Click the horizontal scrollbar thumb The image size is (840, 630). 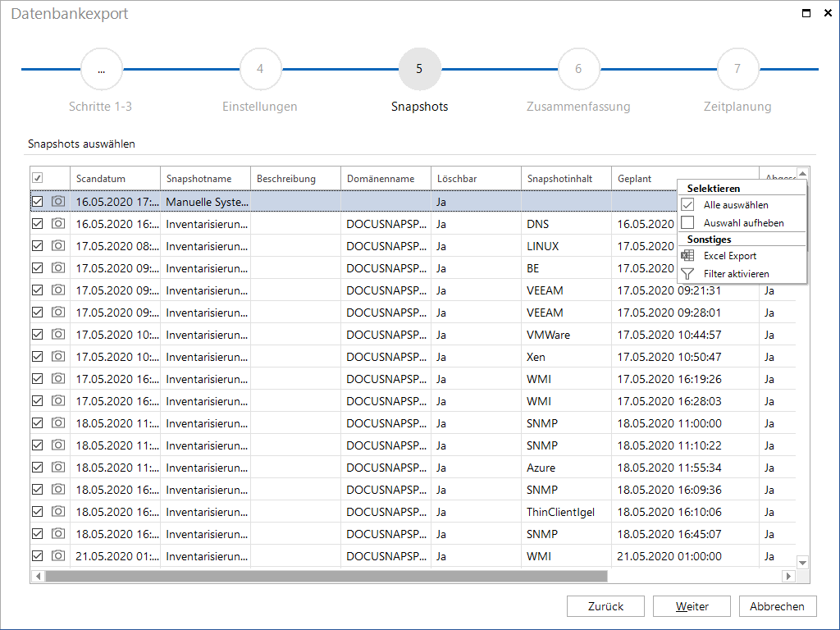tap(326, 576)
